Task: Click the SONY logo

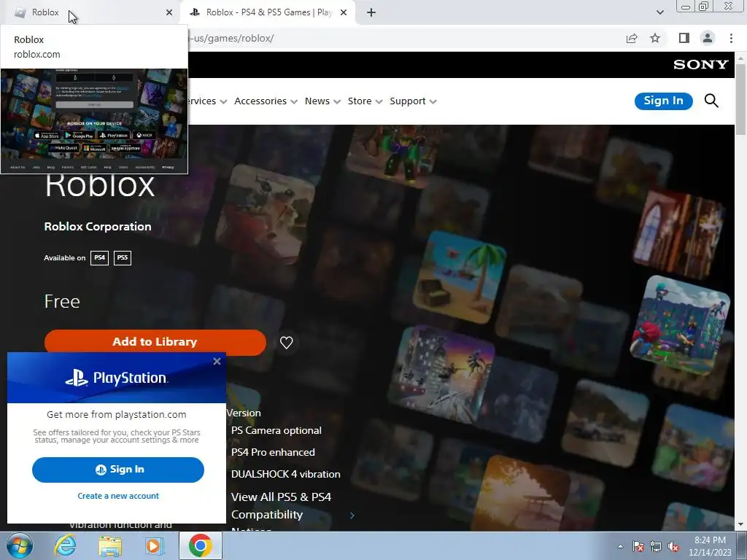Action: tap(701, 65)
